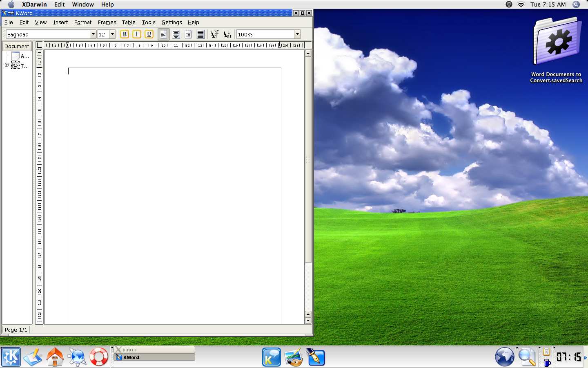Select Word Documents to Convert.savedSearch desktop folder
588x368 pixels.
[x=557, y=50]
